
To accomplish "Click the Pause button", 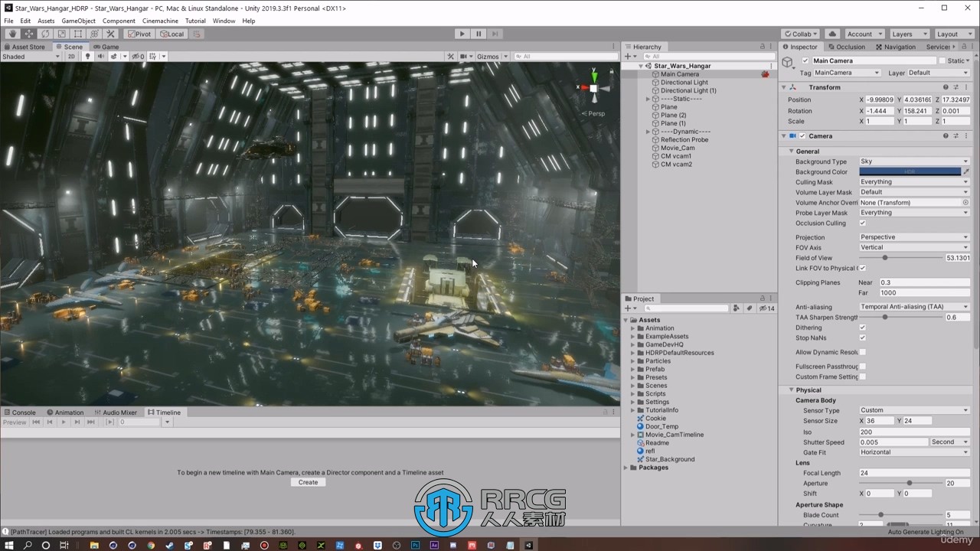I will [x=479, y=34].
